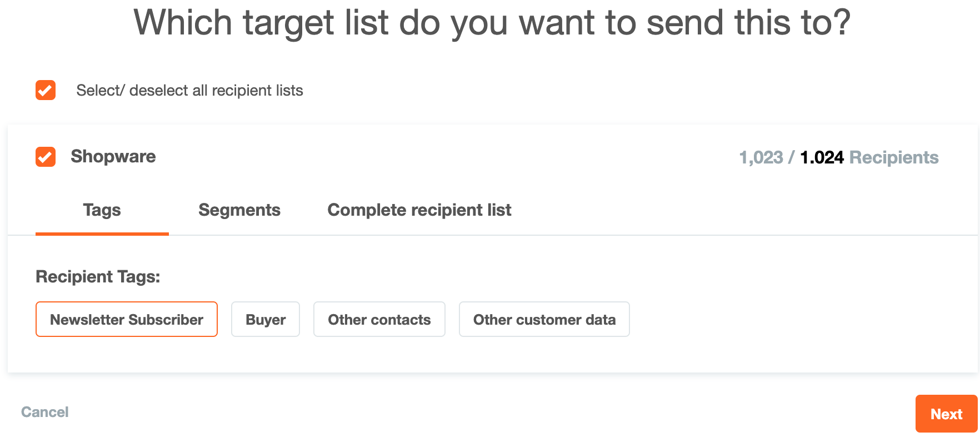Screen dimensions: 980x437
Task: Open the Segments tab
Action: pos(239,210)
